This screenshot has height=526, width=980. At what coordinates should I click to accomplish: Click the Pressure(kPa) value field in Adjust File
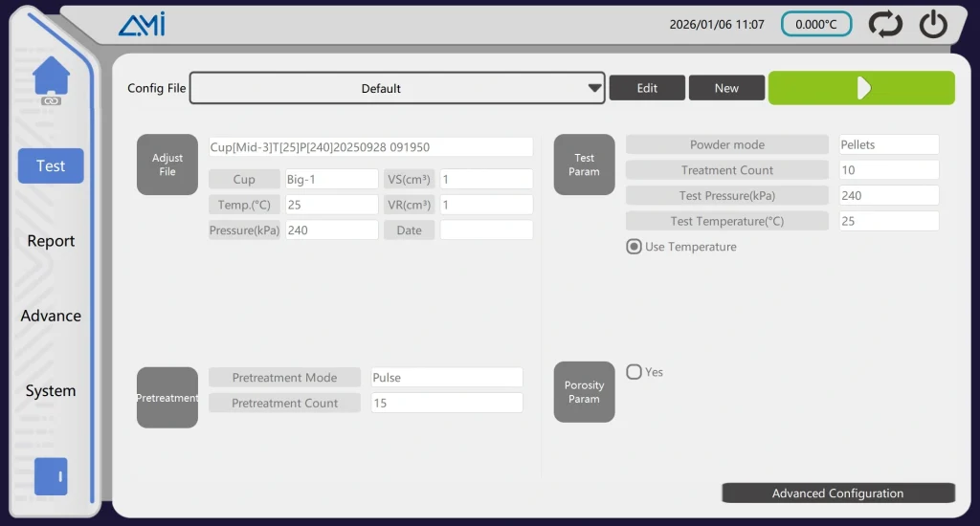click(332, 230)
